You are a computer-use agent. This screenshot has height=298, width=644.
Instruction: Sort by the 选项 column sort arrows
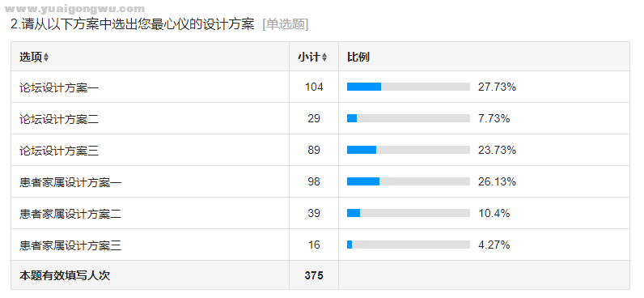pyautogui.click(x=46, y=57)
